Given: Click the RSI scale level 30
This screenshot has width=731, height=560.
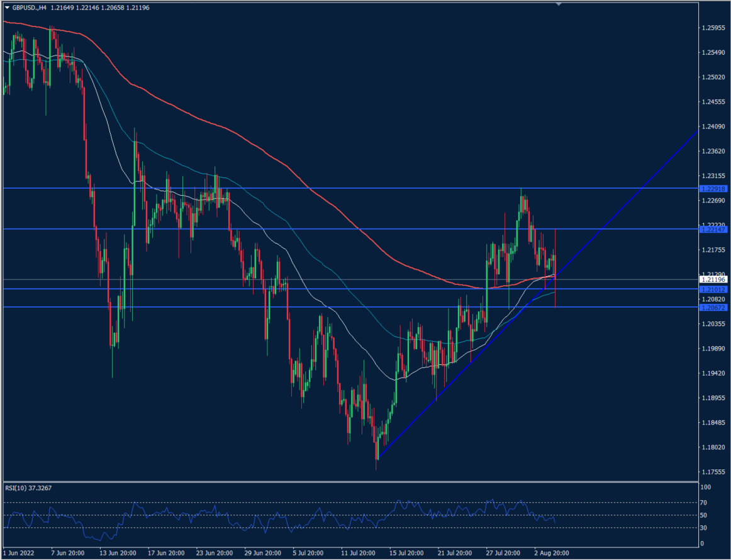Looking at the screenshot, I should (x=705, y=528).
